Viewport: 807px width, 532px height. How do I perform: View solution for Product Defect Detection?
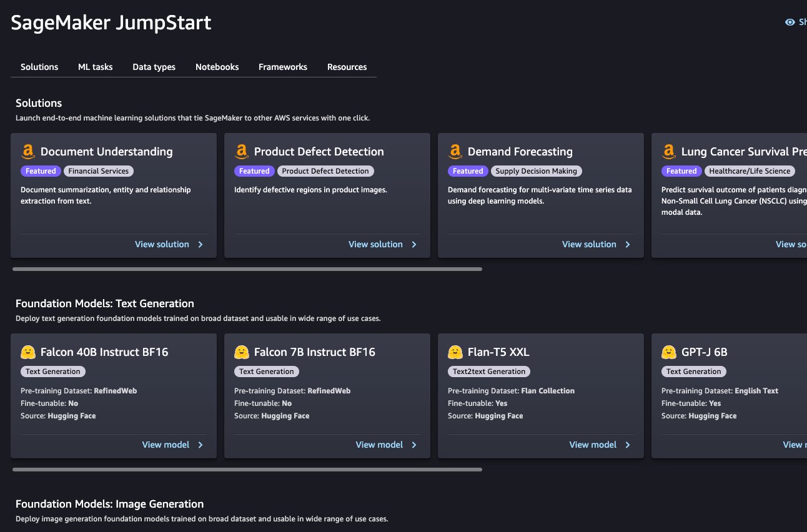pyautogui.click(x=375, y=245)
